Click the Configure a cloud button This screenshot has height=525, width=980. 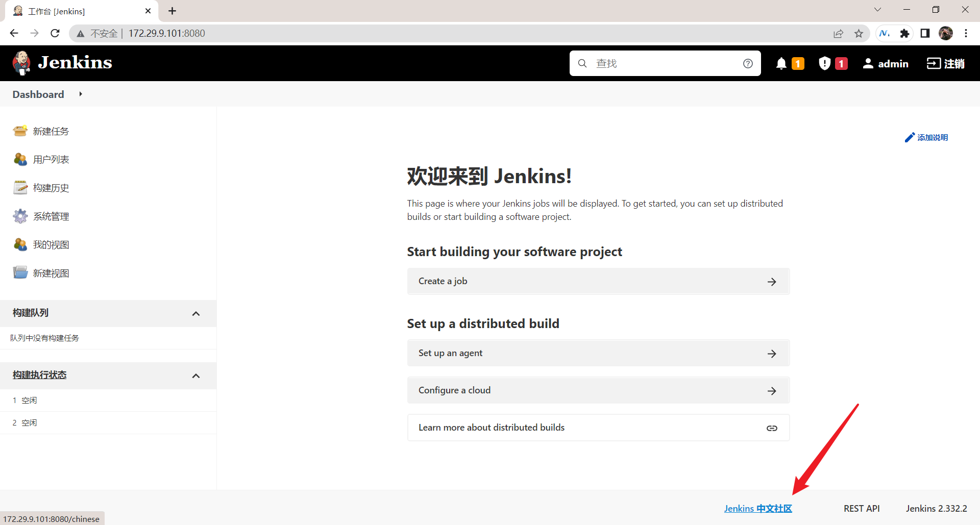pos(598,390)
